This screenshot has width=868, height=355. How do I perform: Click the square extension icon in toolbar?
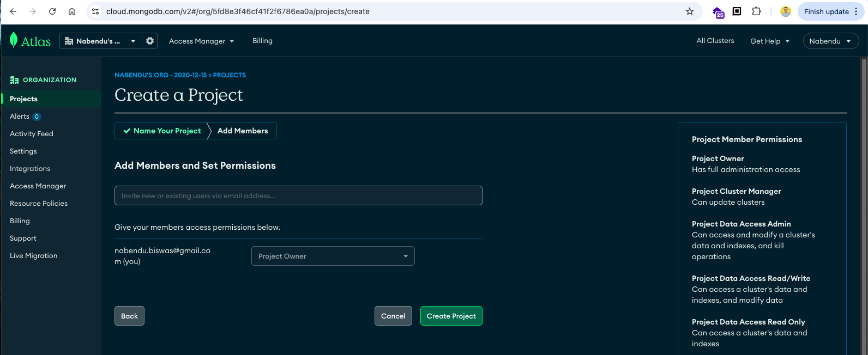click(737, 11)
